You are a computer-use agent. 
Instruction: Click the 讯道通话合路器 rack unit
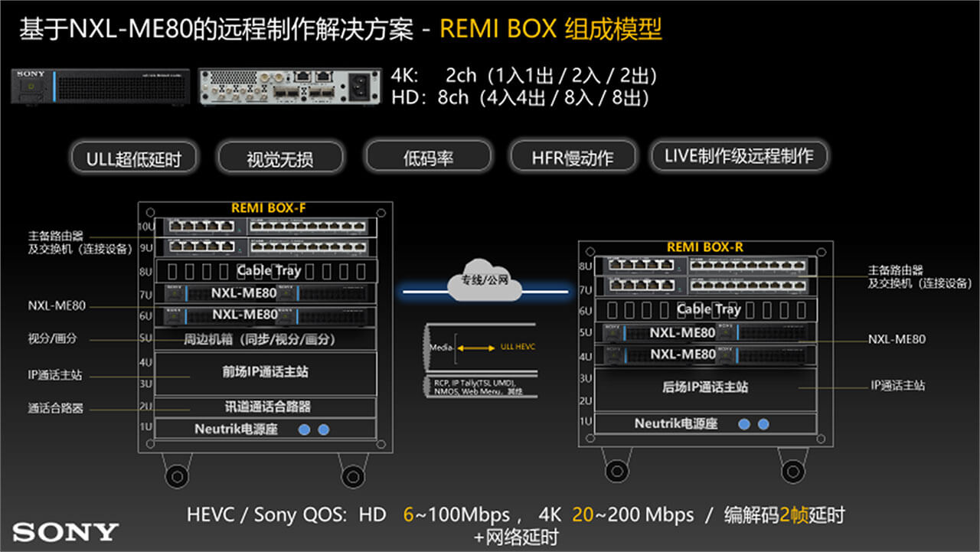point(266,407)
